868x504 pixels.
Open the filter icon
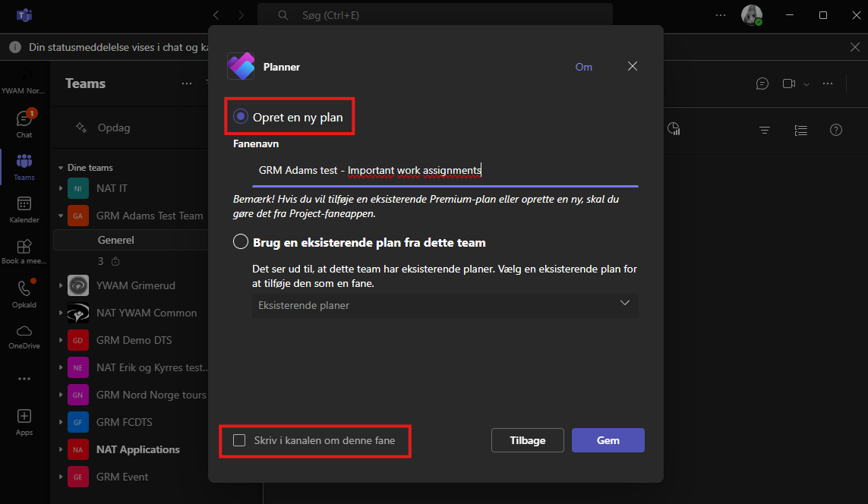[765, 130]
